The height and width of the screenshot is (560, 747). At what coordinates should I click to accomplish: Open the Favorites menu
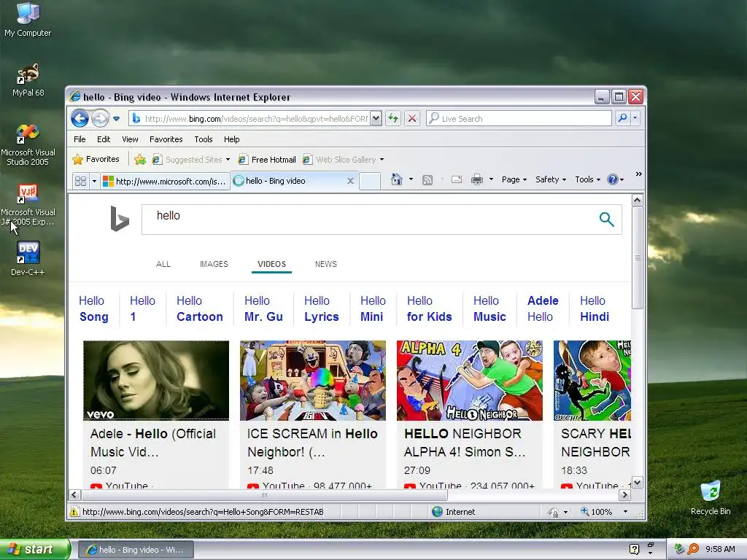(x=166, y=139)
